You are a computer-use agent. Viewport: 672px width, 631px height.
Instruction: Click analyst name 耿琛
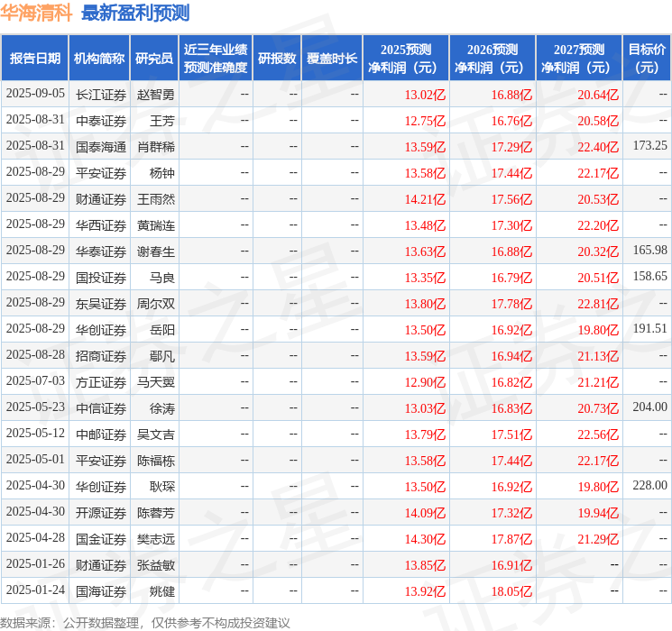tap(162, 487)
